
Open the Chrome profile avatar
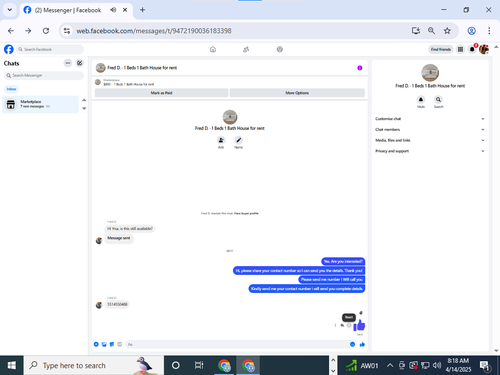pyautogui.click(x=471, y=31)
